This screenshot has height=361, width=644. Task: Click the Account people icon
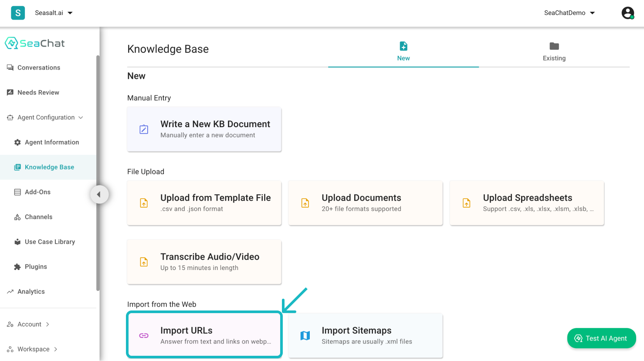pos(10,324)
